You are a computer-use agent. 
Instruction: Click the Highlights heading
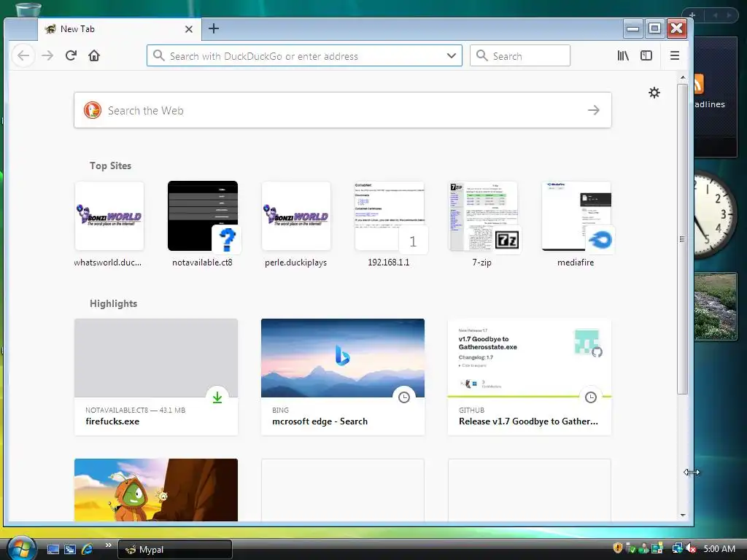tap(113, 303)
